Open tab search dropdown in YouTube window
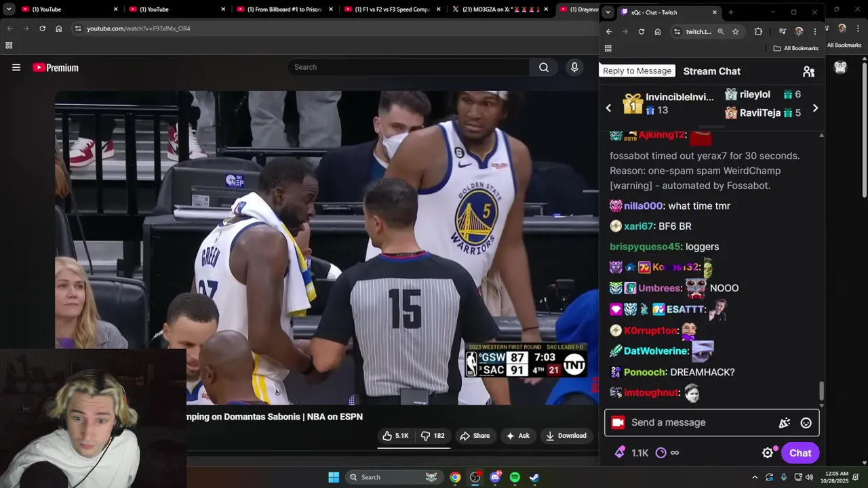This screenshot has width=868, height=488. 9,9
